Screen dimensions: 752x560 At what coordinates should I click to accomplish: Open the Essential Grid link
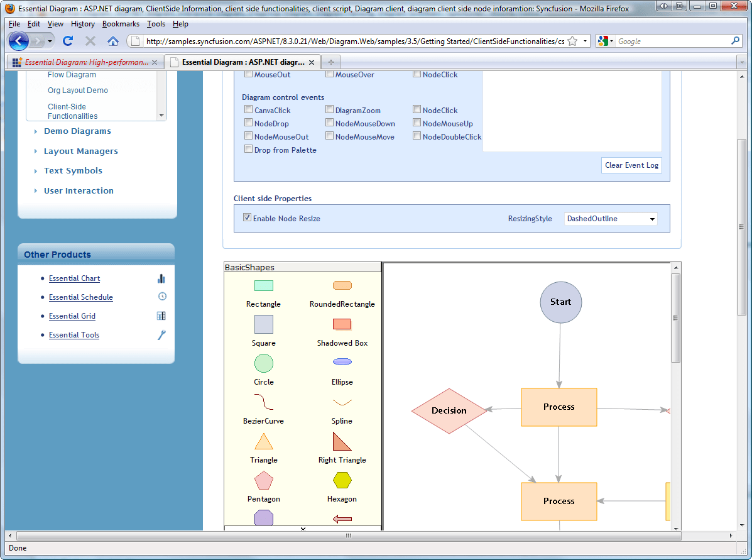coord(72,316)
